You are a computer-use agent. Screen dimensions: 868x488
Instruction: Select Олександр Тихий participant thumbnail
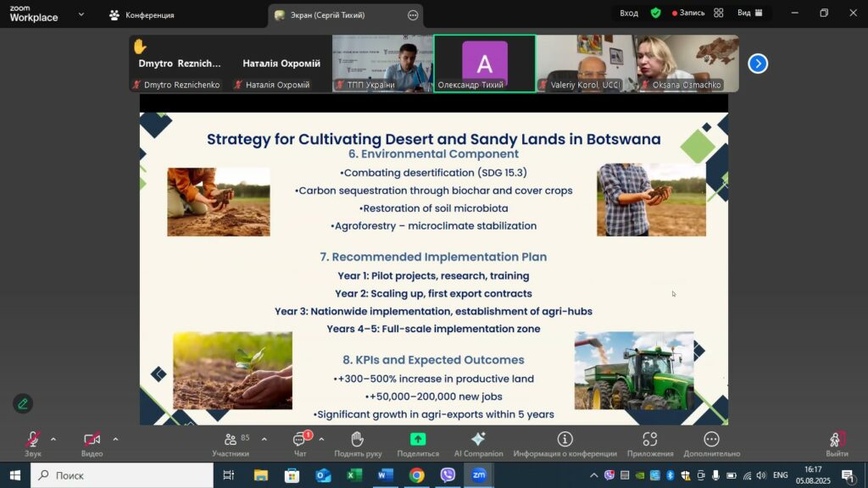(x=484, y=64)
